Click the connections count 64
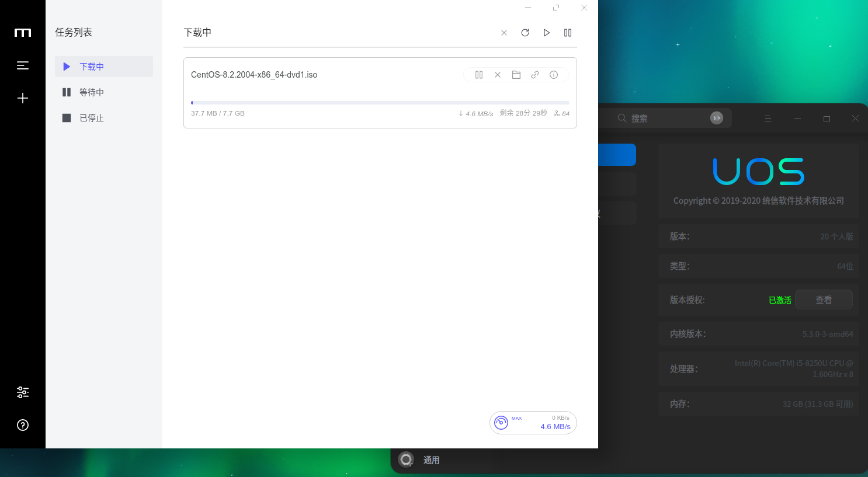 [561, 114]
